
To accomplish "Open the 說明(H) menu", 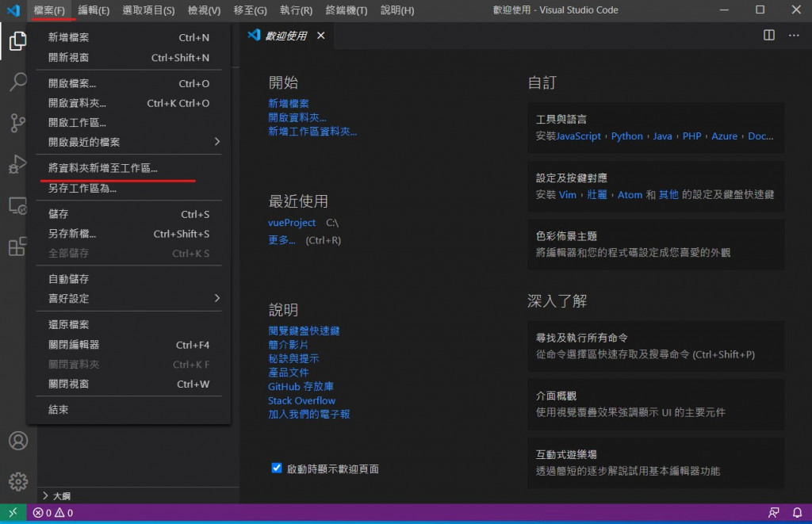I will pos(397,10).
